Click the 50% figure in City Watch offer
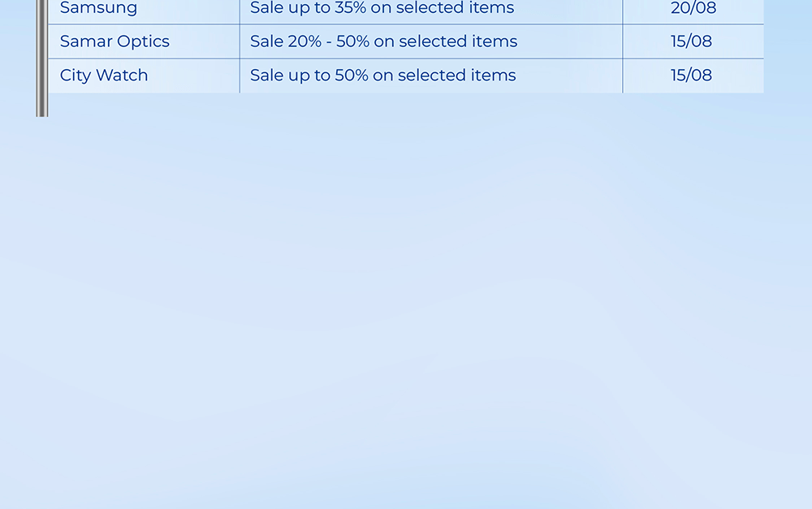Screen dimensions: 812x509 (351, 75)
